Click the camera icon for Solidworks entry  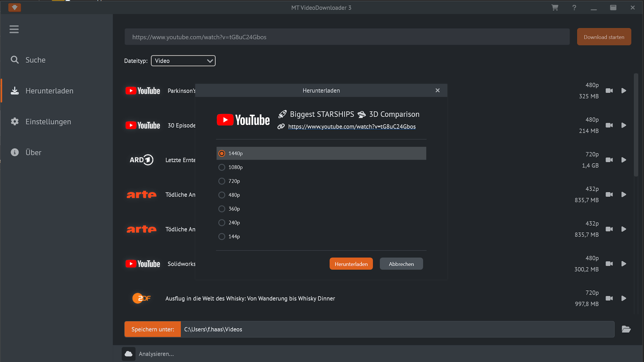609,264
